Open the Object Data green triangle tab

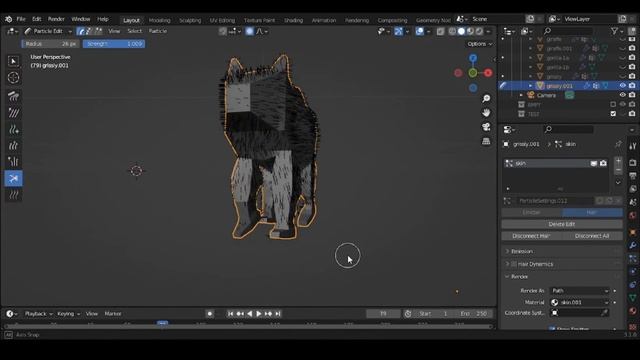pyautogui.click(x=633, y=298)
